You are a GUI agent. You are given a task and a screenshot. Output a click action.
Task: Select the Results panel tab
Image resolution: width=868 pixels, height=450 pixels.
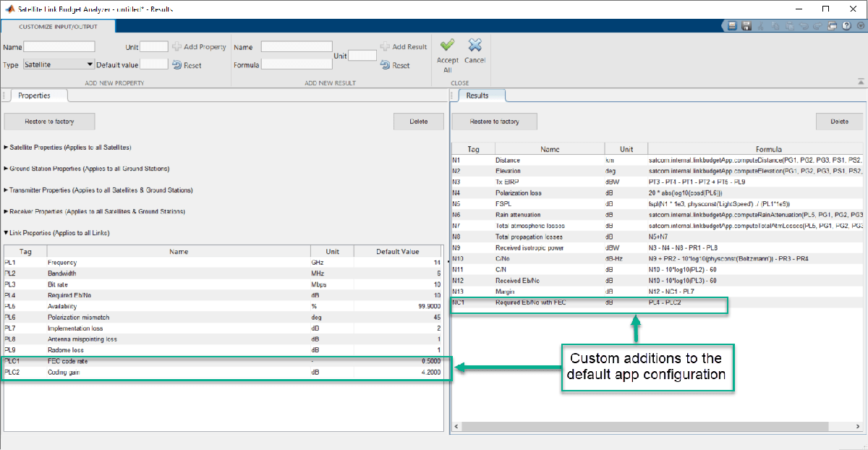pyautogui.click(x=477, y=95)
